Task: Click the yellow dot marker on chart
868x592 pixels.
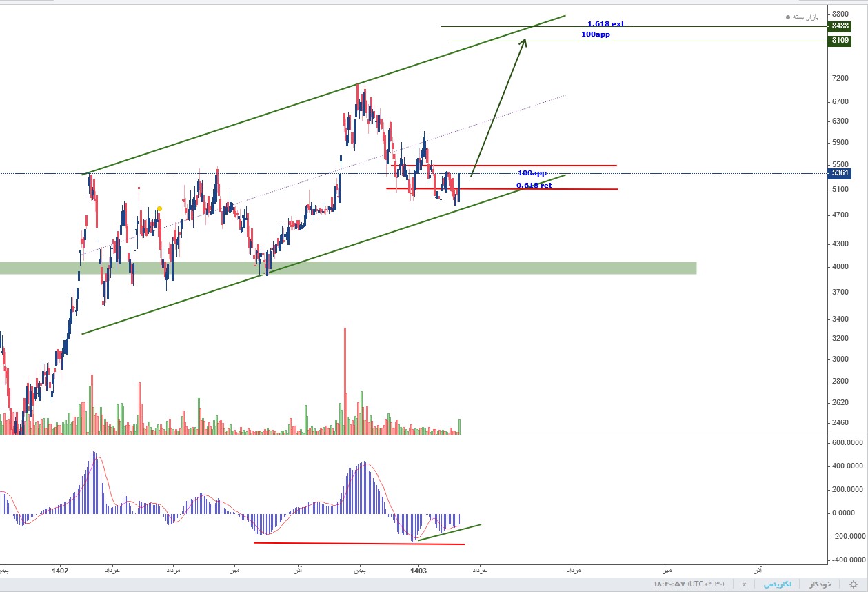Action: click(x=159, y=208)
